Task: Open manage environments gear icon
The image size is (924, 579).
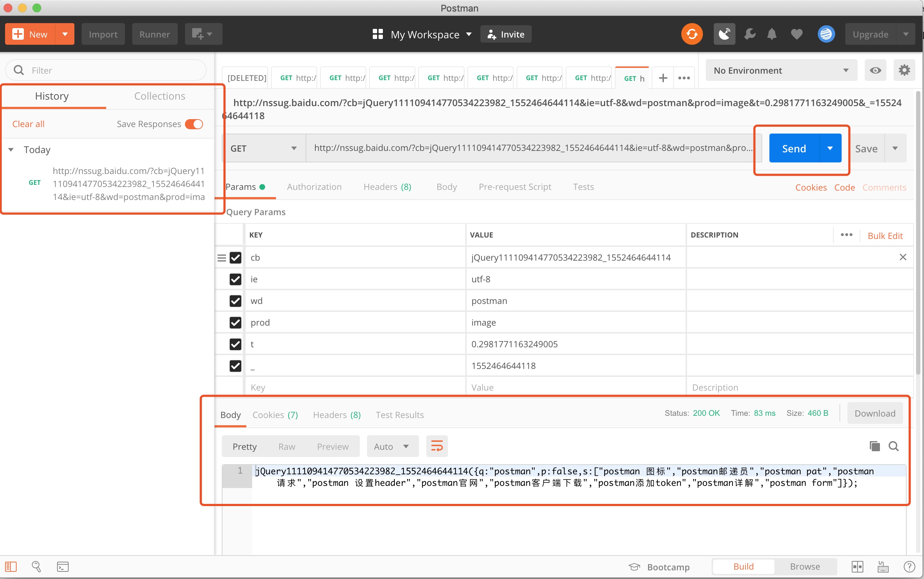Action: [x=904, y=70]
